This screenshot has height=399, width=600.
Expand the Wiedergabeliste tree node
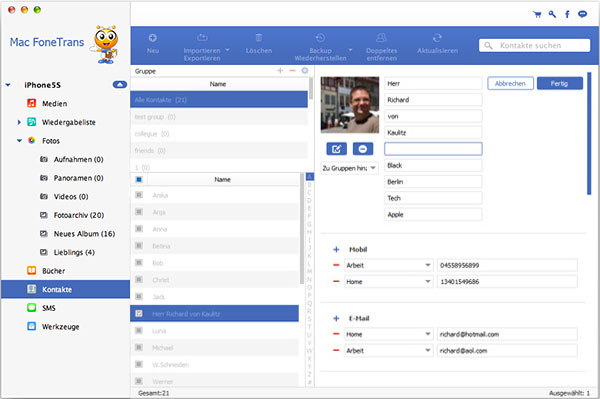[x=19, y=122]
